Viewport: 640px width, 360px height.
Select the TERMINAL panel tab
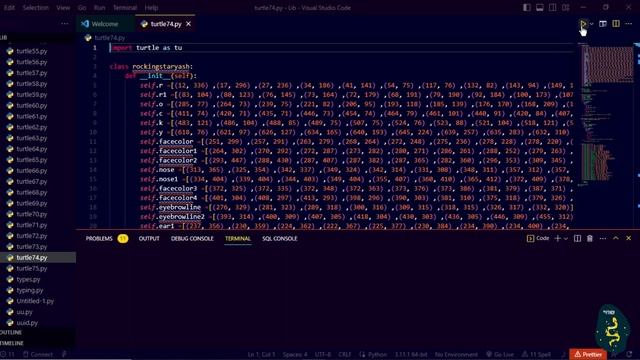(x=238, y=238)
